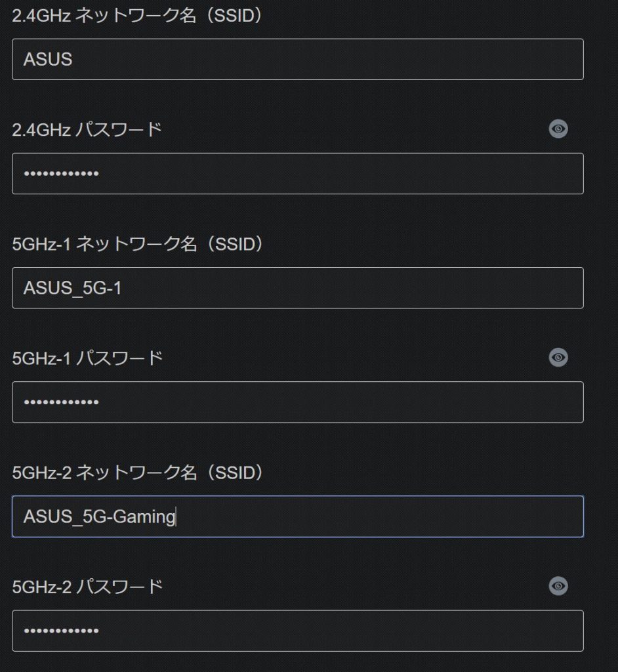
Task: Place cursor on the ASUS_5G-1 text
Action: (72, 288)
